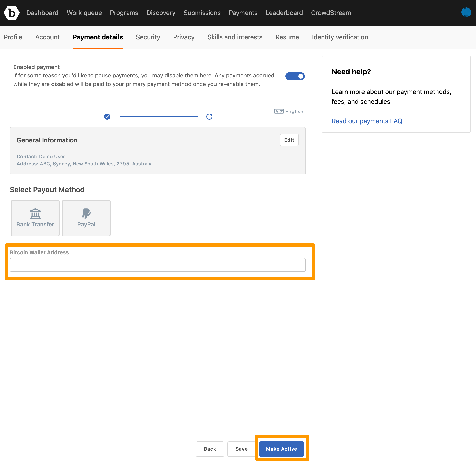Image resolution: width=476 pixels, height=462 pixels.
Task: Switch to the Privacy settings tab
Action: coord(184,37)
